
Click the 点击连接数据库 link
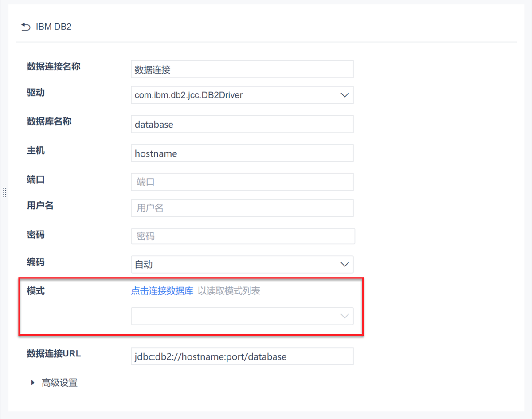click(162, 291)
